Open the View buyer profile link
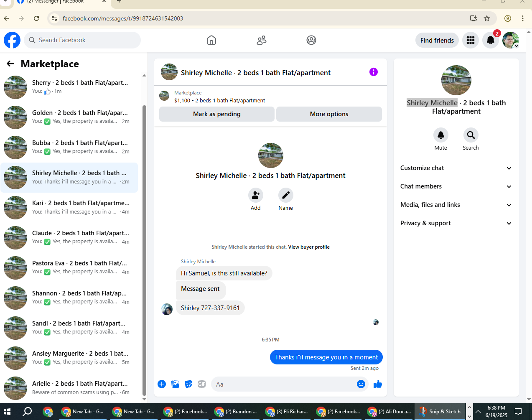Viewport: 532px width, 420px height. pyautogui.click(x=309, y=247)
